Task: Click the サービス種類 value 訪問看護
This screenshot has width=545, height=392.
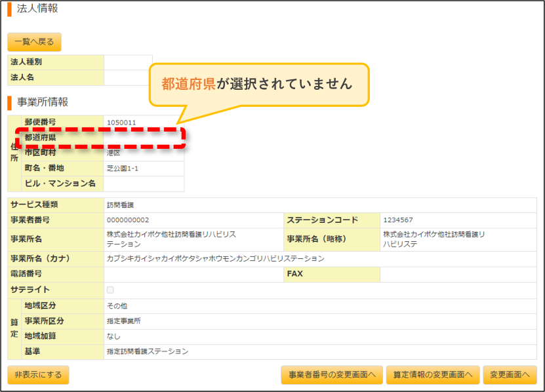Action: click(x=120, y=205)
